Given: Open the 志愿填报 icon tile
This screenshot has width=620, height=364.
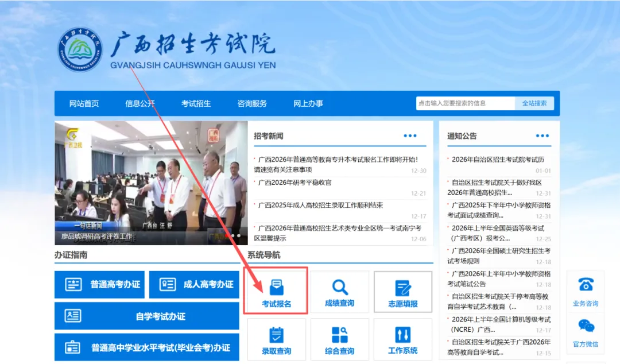Looking at the screenshot, I should [403, 292].
